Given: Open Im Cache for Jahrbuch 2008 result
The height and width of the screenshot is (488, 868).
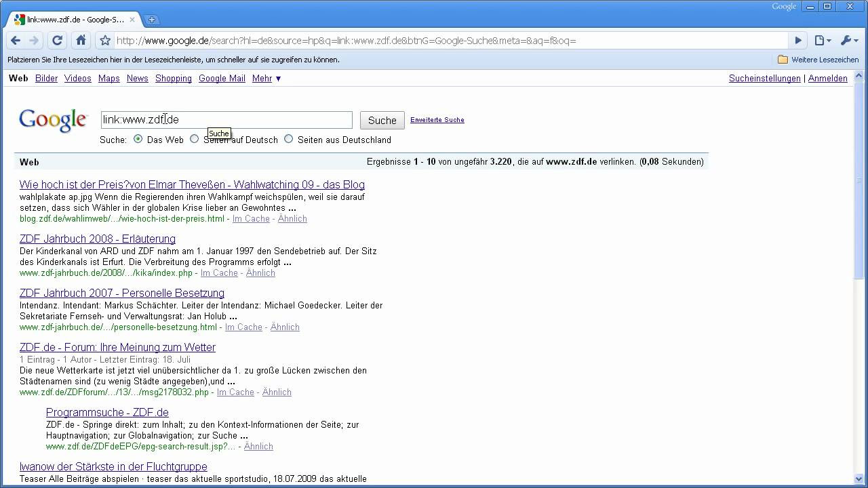Looking at the screenshot, I should pyautogui.click(x=219, y=273).
